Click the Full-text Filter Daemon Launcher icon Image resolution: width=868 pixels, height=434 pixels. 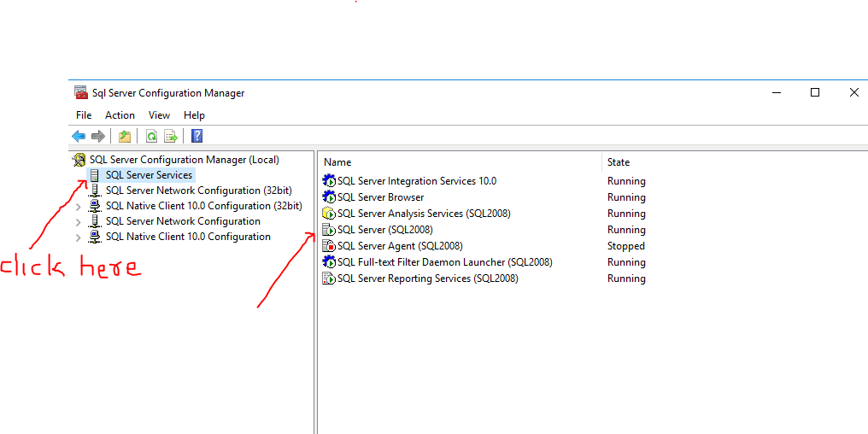point(329,261)
